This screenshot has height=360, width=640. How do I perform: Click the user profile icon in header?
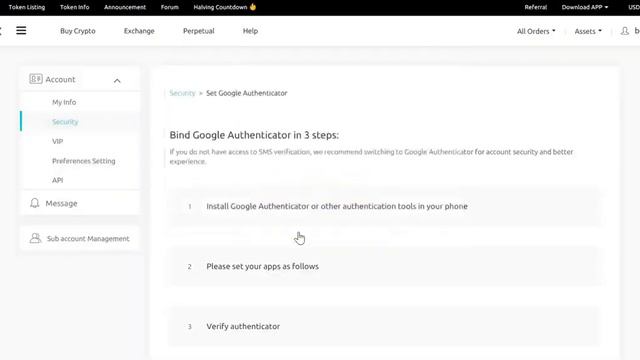tap(624, 31)
